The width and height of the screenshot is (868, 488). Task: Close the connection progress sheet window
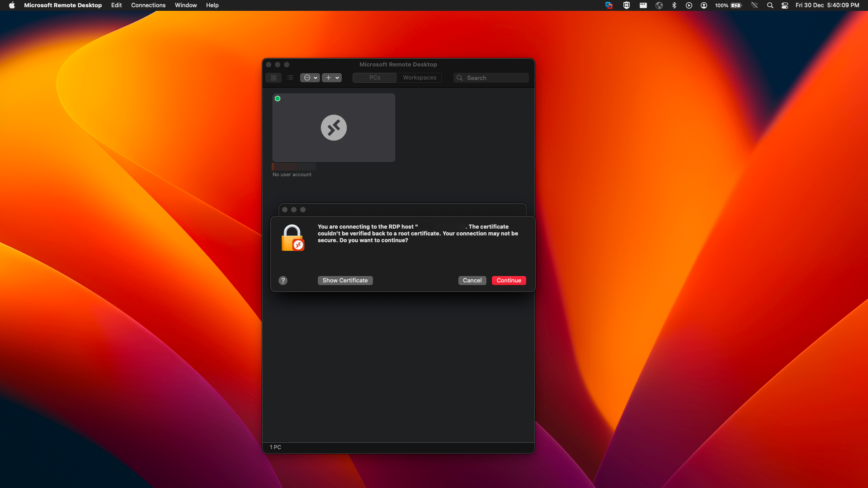click(285, 210)
